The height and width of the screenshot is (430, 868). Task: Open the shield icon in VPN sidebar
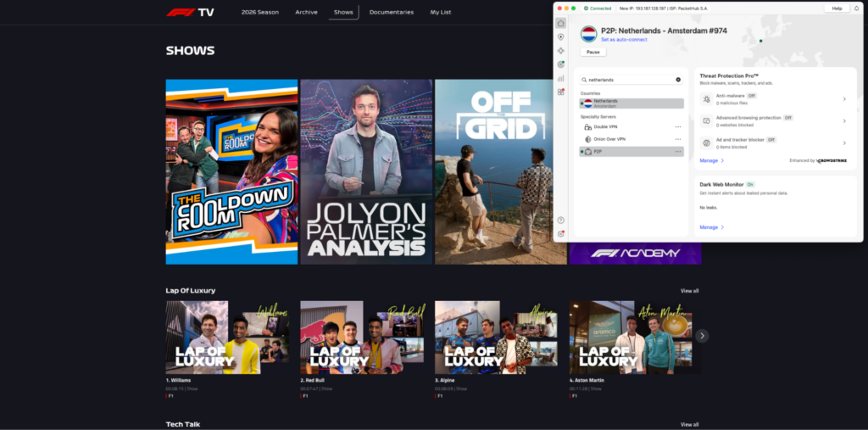561,37
